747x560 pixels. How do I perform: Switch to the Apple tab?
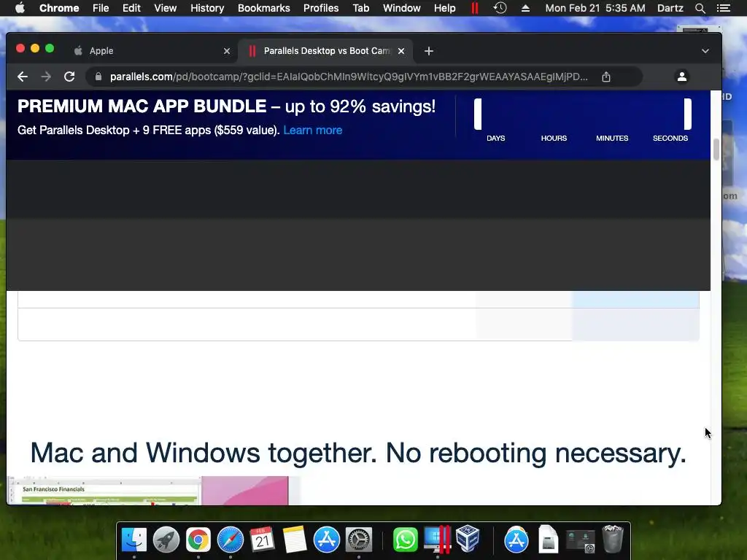[x=152, y=51]
